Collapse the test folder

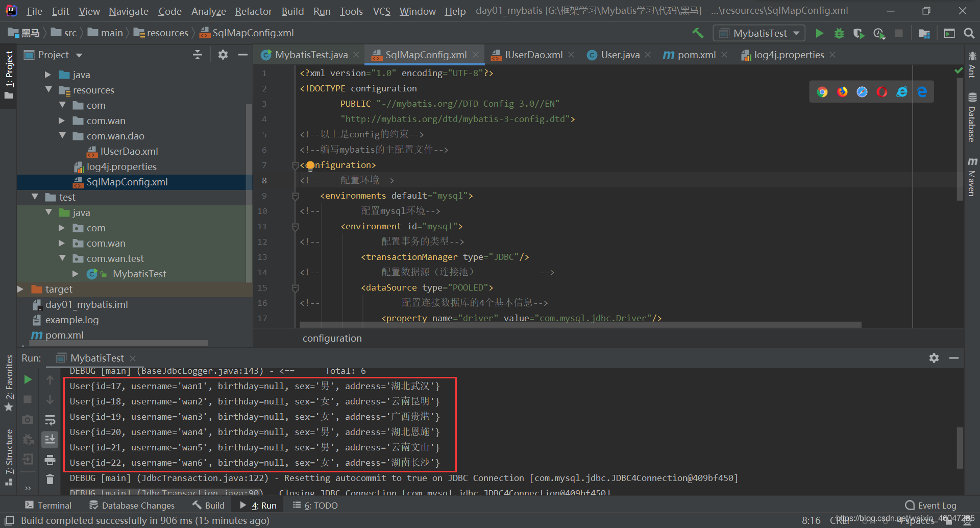(x=35, y=197)
